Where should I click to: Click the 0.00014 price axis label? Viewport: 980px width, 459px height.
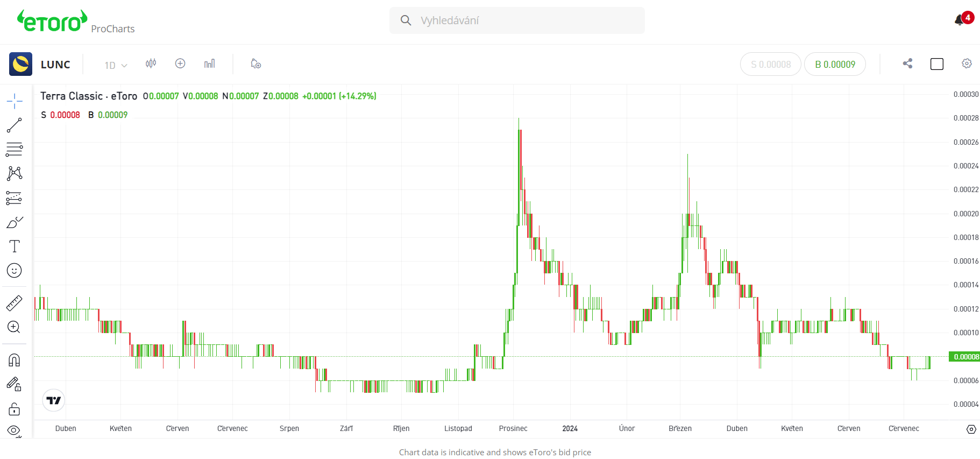(966, 285)
